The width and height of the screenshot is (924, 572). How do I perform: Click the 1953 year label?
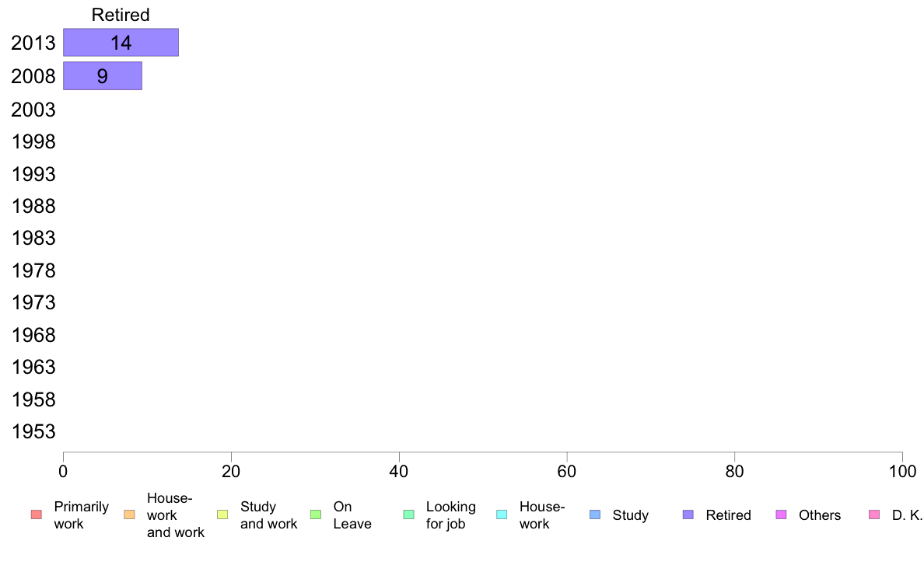[33, 431]
